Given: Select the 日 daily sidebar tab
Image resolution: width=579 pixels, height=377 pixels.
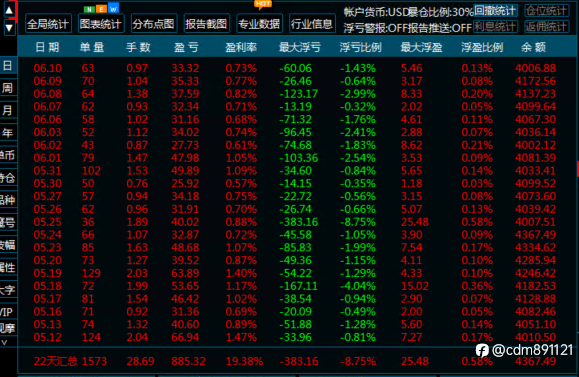Looking at the screenshot, I should coord(8,66).
